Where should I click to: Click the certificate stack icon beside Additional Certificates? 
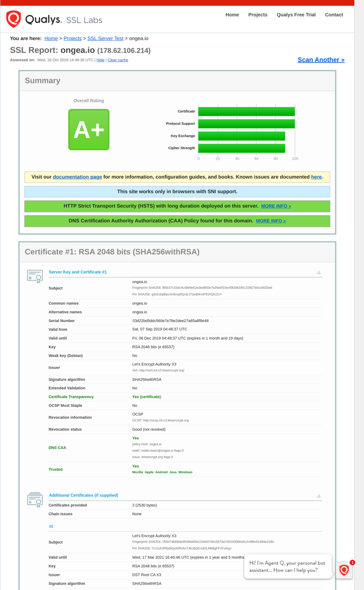click(35, 499)
